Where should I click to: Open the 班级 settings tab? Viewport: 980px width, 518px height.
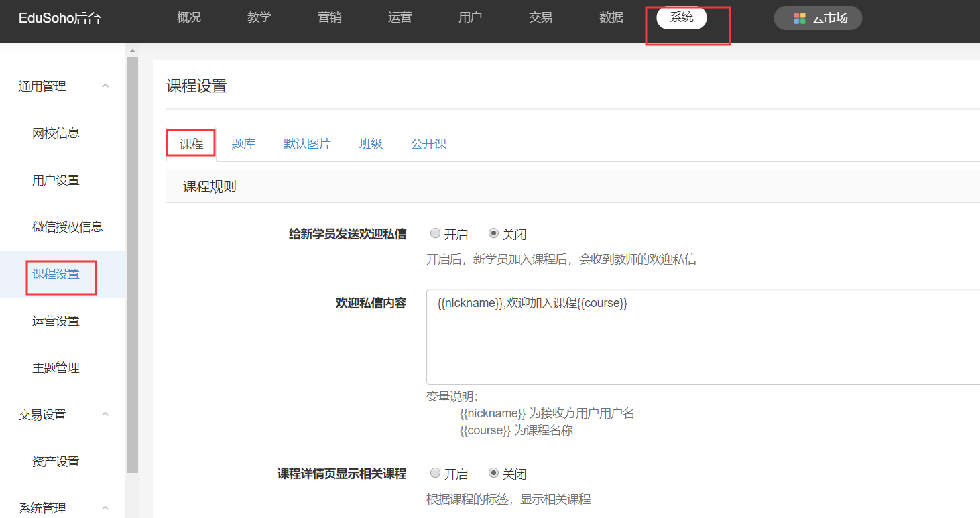click(x=371, y=144)
